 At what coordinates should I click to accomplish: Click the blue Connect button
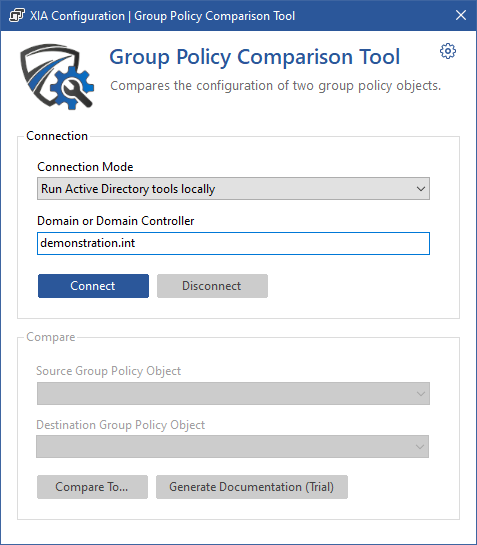coord(93,286)
